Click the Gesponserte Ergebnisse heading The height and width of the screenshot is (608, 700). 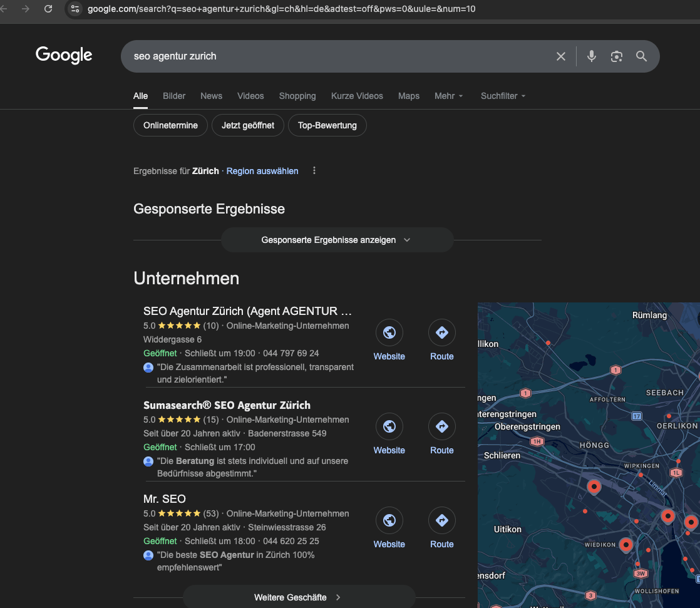pyautogui.click(x=209, y=209)
